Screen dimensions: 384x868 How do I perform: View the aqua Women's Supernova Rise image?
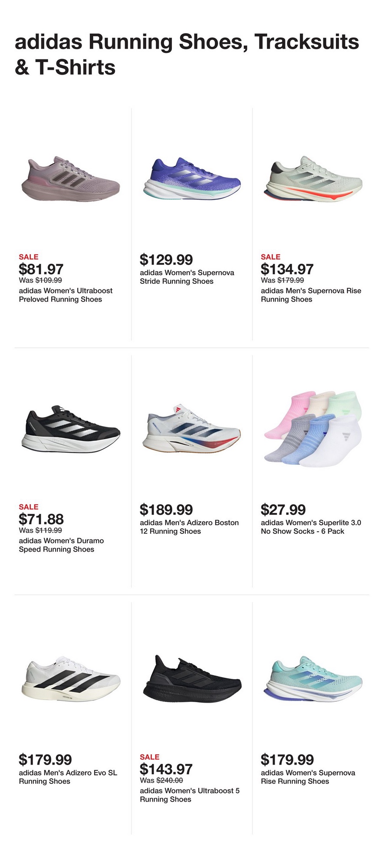coord(313,679)
